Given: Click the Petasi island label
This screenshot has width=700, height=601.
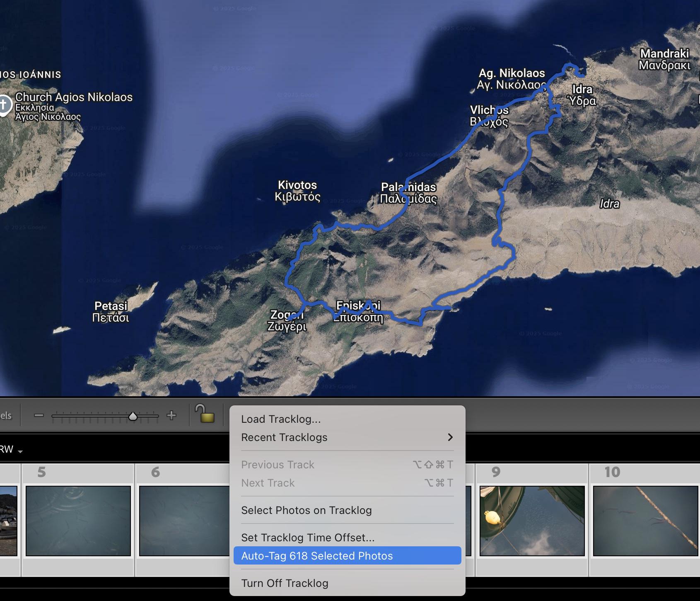Looking at the screenshot, I should 111,312.
